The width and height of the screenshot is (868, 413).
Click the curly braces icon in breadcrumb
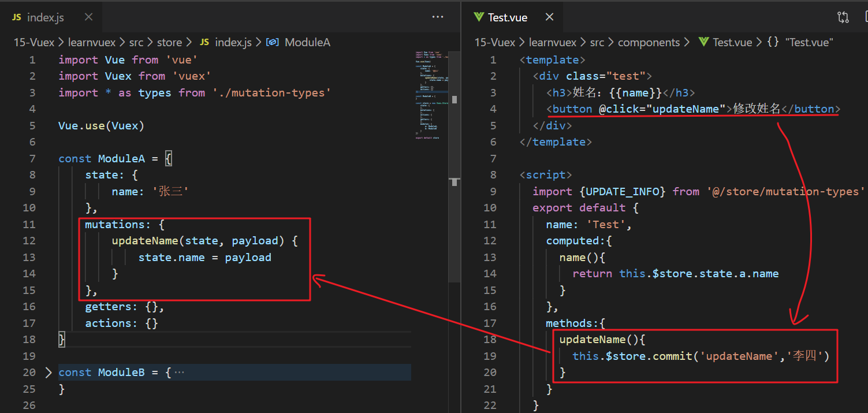point(773,42)
